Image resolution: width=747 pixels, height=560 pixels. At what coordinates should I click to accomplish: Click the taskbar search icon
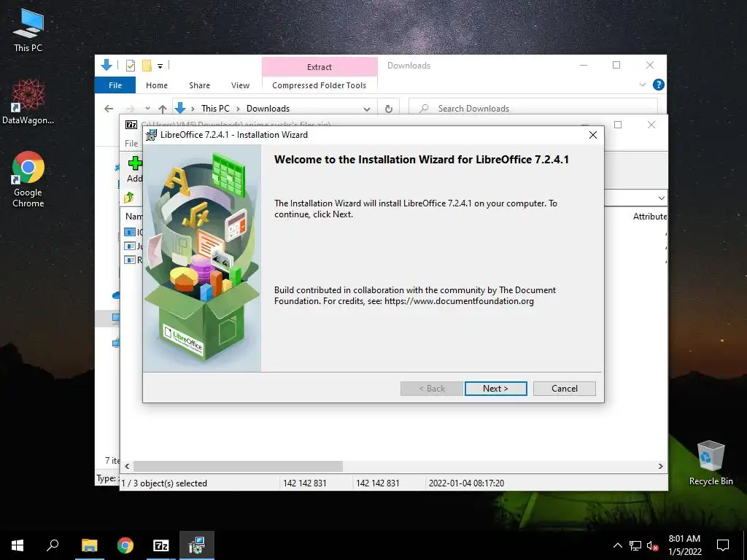53,545
